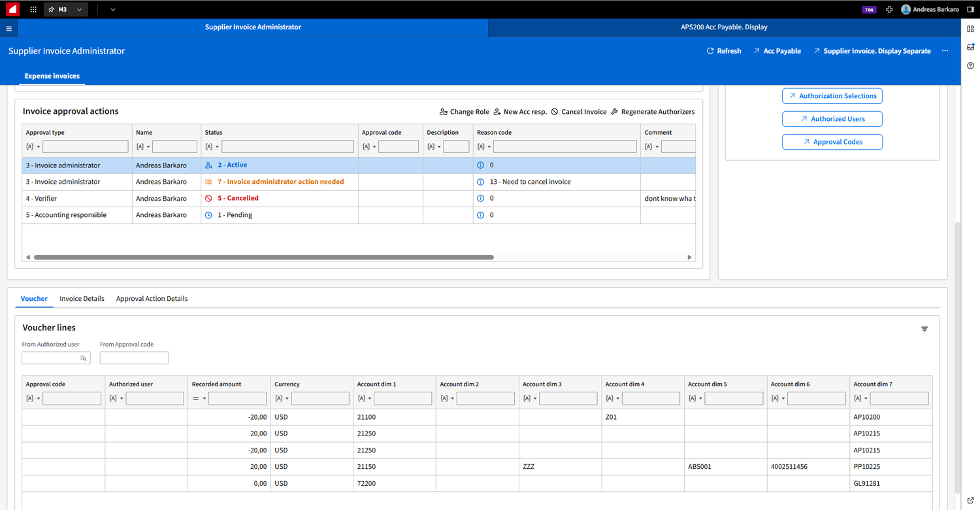Viewport: 980px width, 510px height.
Task: Click the Change Role icon
Action: point(445,111)
